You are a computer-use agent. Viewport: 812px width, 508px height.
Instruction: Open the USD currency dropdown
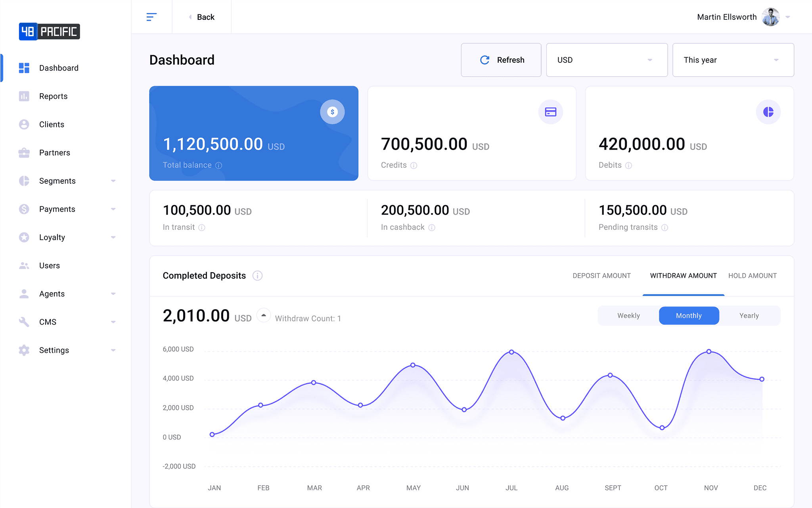click(607, 60)
